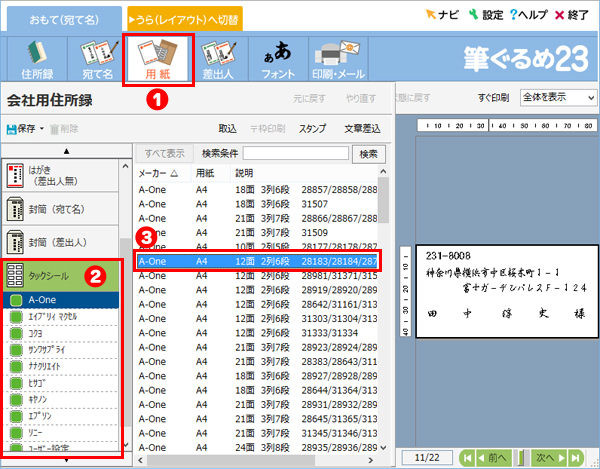Click 元に戻す undo

click(x=309, y=99)
